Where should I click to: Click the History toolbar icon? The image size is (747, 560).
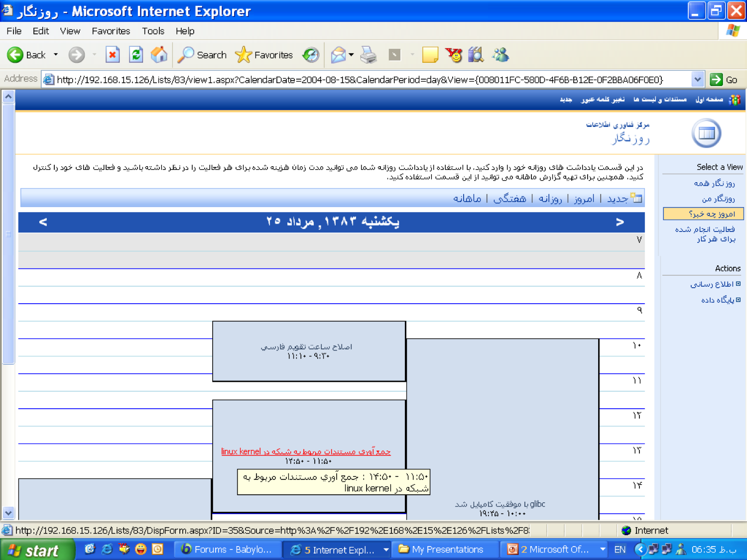(311, 55)
